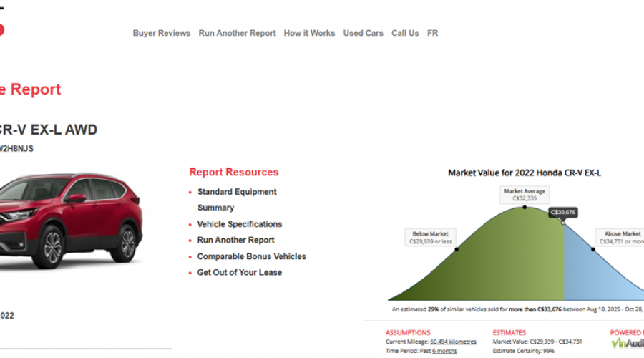Click Run Another Report under Report Resources
Viewport: 644px width, 358px height.
[x=235, y=241]
